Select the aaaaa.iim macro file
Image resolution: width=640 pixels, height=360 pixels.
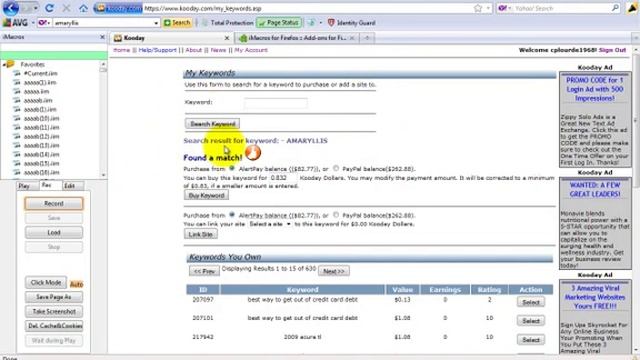tap(36, 91)
